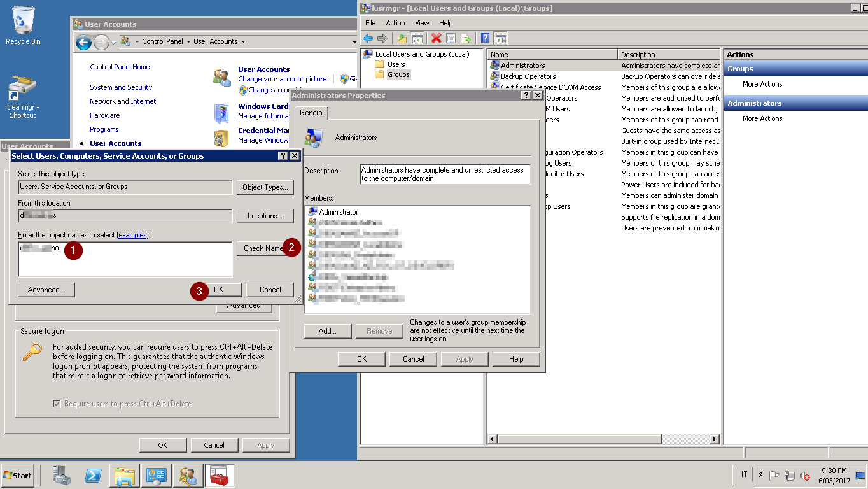Open Properties icon in lusrmgr toolbar

(x=451, y=38)
